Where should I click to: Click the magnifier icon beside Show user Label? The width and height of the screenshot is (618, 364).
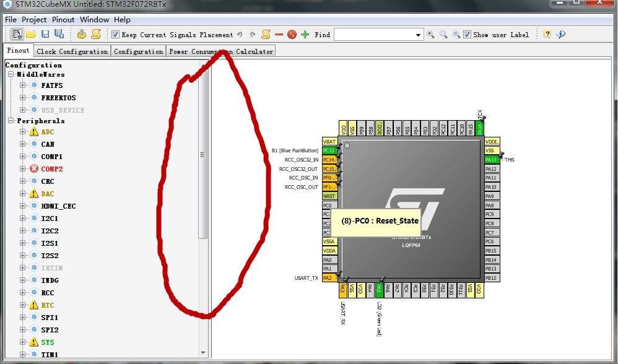pyautogui.click(x=456, y=35)
